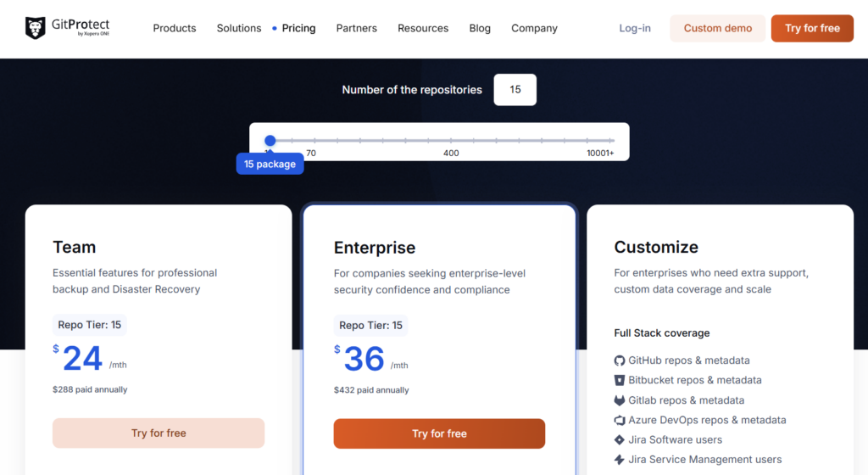Click the $288 paid annually text
The width and height of the screenshot is (868, 475).
(x=90, y=389)
